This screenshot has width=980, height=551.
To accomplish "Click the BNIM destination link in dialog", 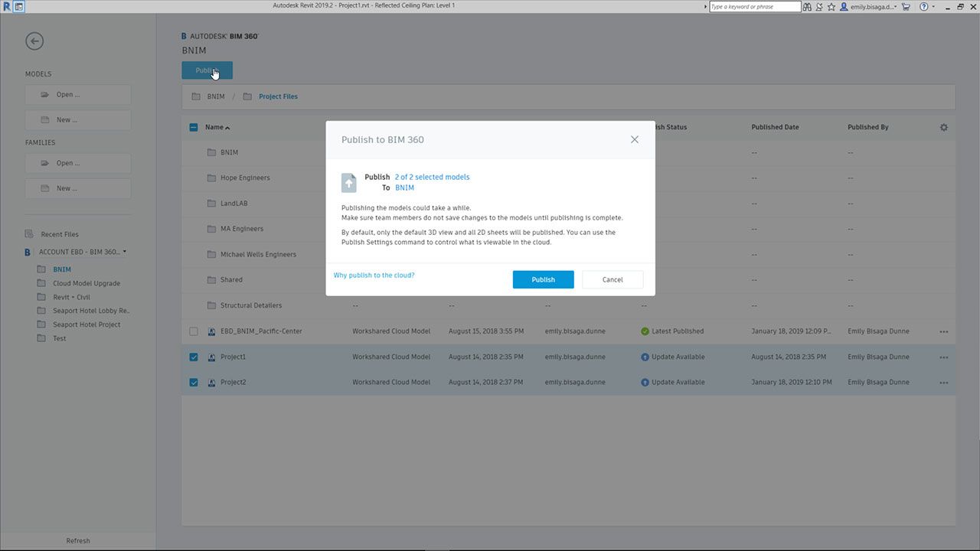I will point(404,187).
